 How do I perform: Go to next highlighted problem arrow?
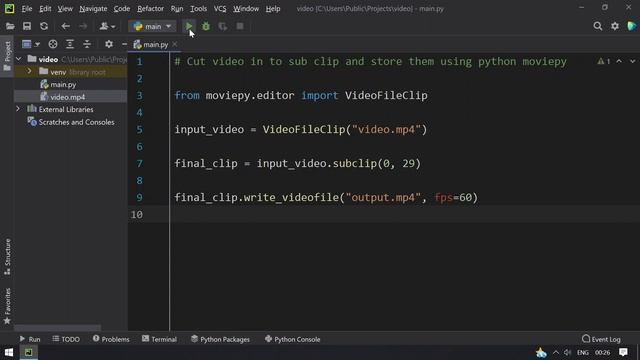click(x=632, y=62)
